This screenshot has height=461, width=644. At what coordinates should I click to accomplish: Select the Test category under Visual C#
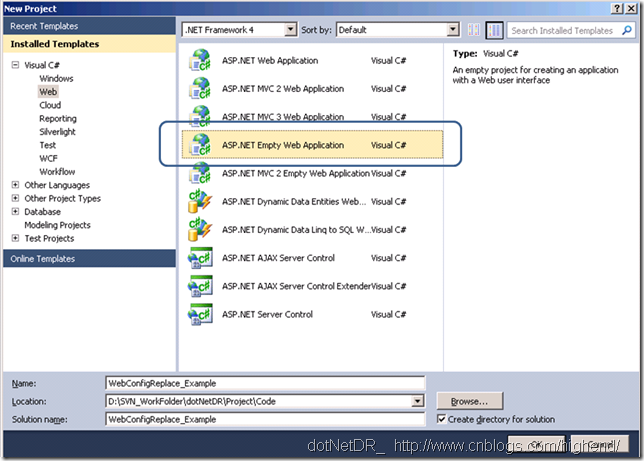(x=48, y=145)
